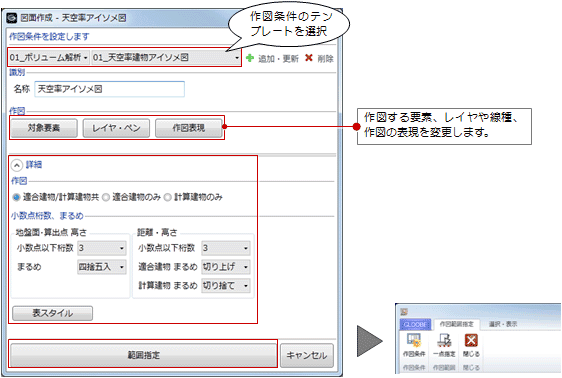Open 地盤面・算出点 小数点以下桁数 dropdown
This screenshot has height=378, width=562.
[x=102, y=248]
